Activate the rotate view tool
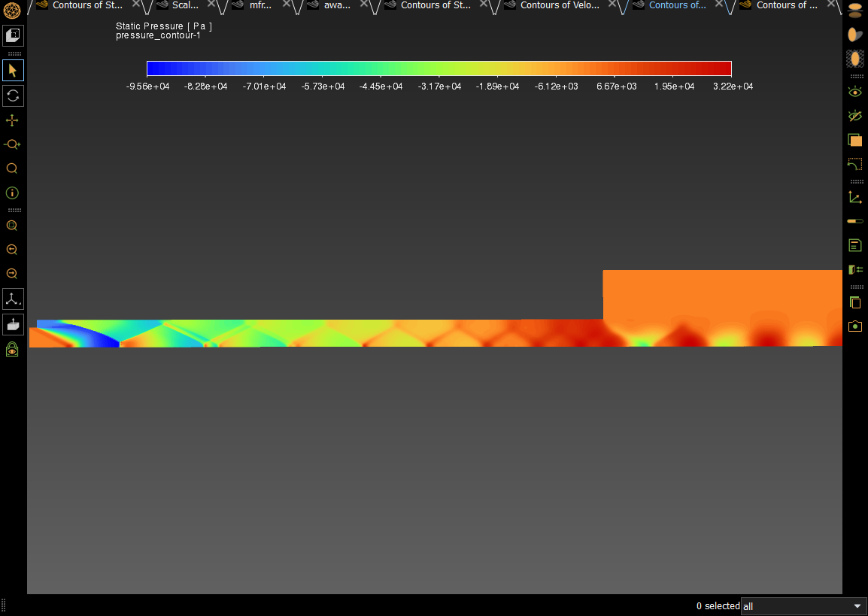The height and width of the screenshot is (616, 868). coord(12,96)
